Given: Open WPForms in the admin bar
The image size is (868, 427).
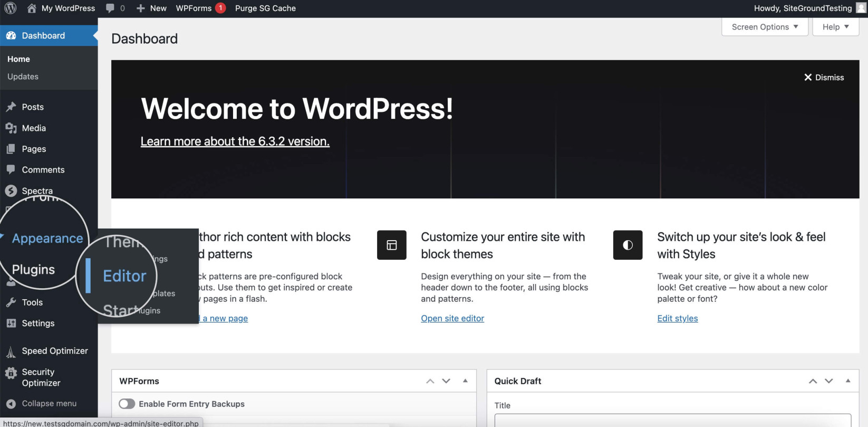Looking at the screenshot, I should click(x=194, y=8).
